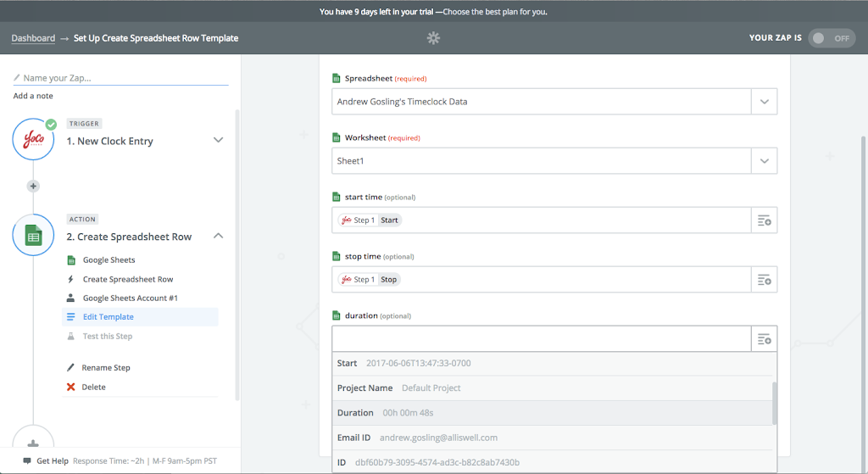The image size is (868, 474).
Task: Click the Sheets icon beside stop time label
Action: point(336,256)
